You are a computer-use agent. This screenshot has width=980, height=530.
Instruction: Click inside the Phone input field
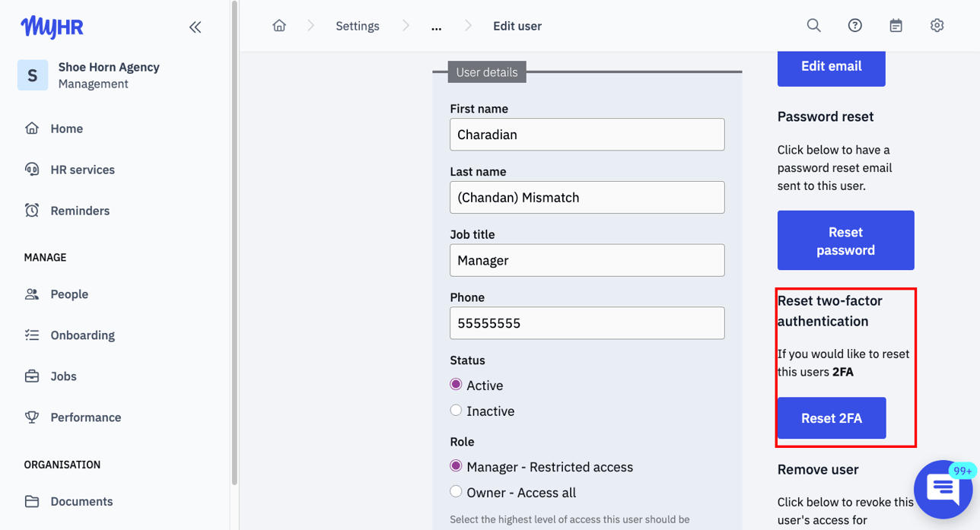point(587,323)
